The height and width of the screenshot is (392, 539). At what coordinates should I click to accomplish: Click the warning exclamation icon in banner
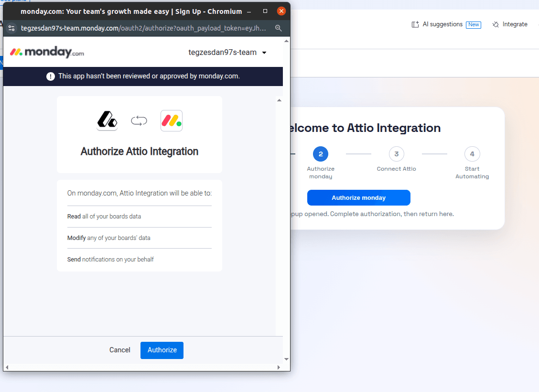(51, 76)
